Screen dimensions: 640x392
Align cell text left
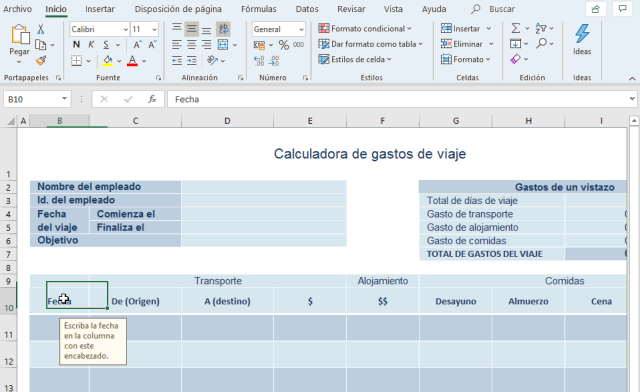pos(177,45)
